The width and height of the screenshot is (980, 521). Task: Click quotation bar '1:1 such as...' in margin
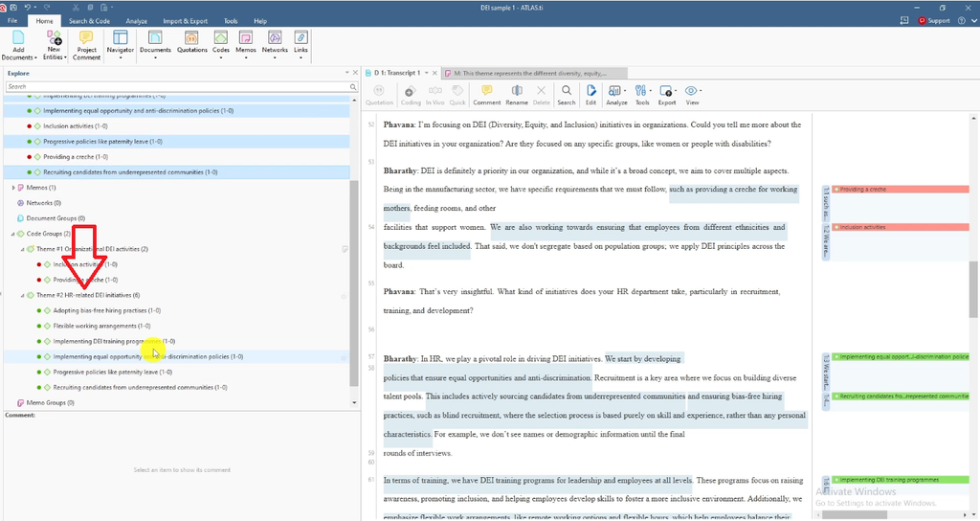[x=826, y=203]
